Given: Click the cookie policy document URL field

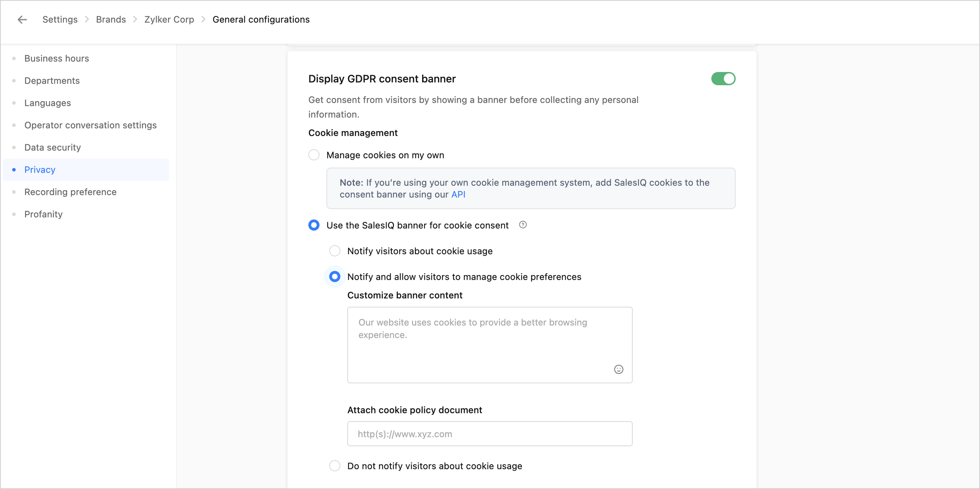Looking at the screenshot, I should pos(489,434).
